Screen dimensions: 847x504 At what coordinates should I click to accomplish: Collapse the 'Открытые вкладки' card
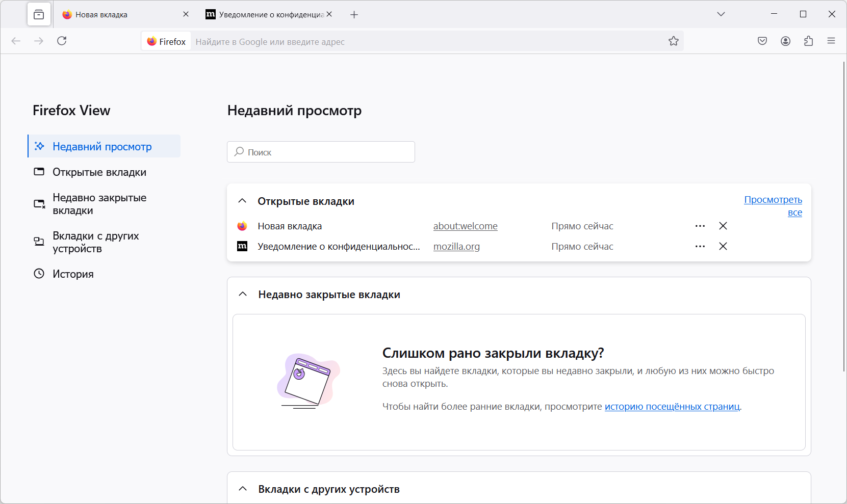[x=243, y=201]
